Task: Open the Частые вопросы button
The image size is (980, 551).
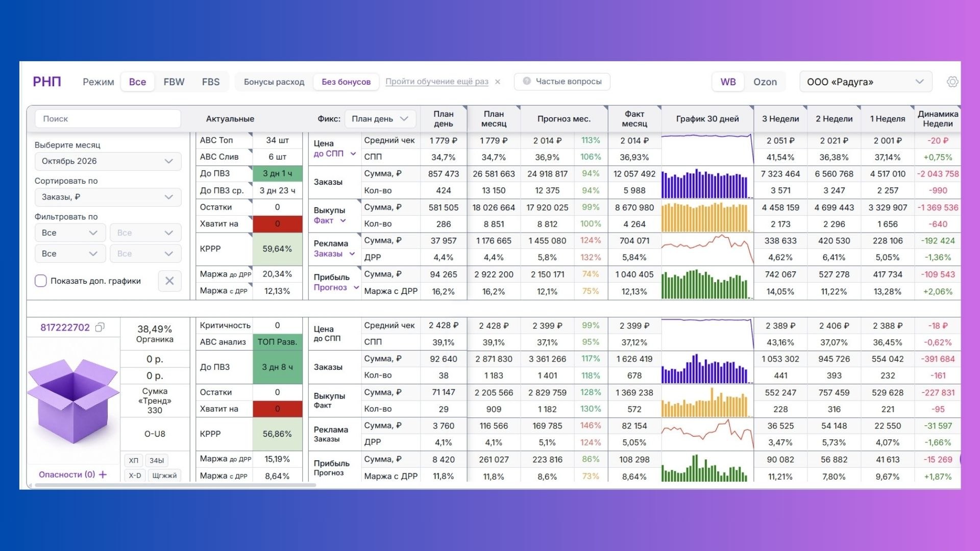Action: pyautogui.click(x=562, y=82)
